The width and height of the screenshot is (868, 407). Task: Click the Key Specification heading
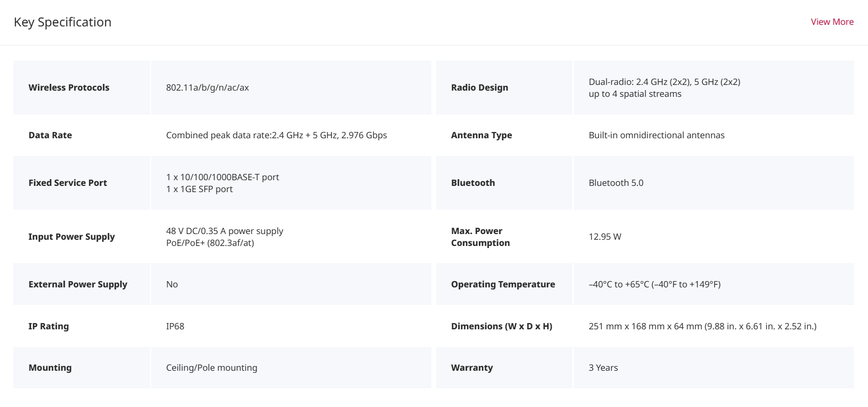pos(63,22)
